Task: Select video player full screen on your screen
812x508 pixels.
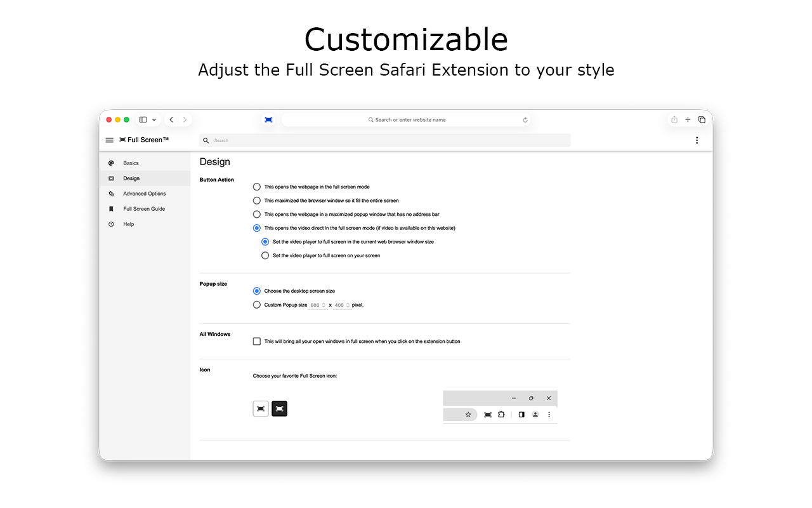Action: (265, 256)
